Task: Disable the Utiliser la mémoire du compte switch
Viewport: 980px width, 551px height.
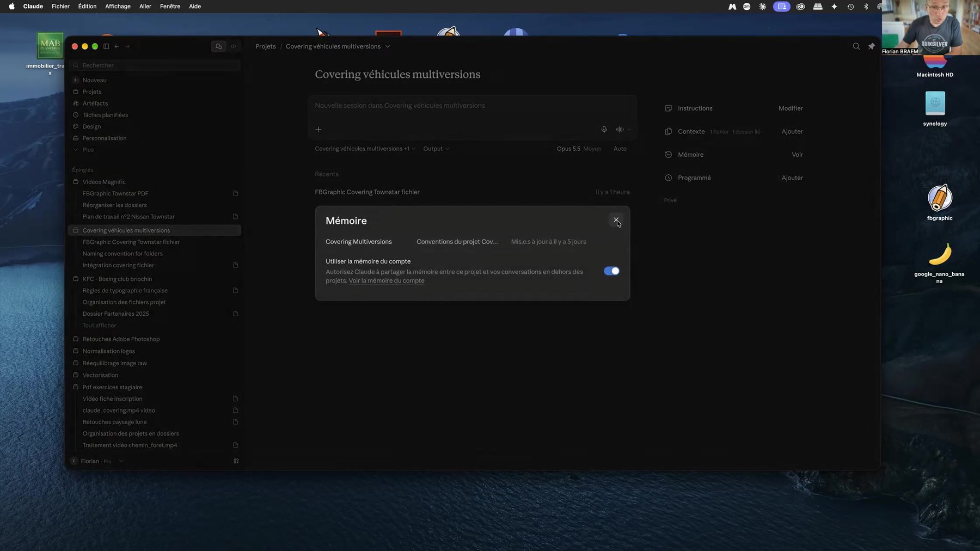Action: 611,271
